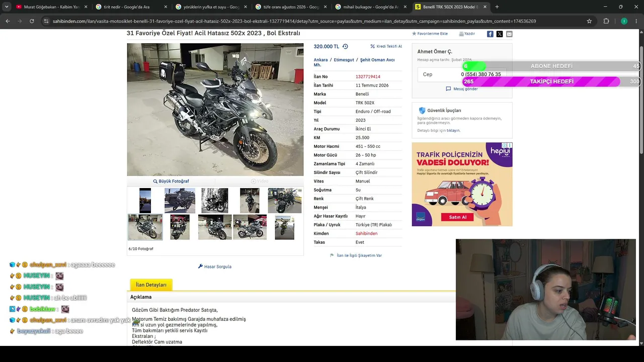Open the Etimesgut location link
The height and width of the screenshot is (362, 644).
click(343, 60)
